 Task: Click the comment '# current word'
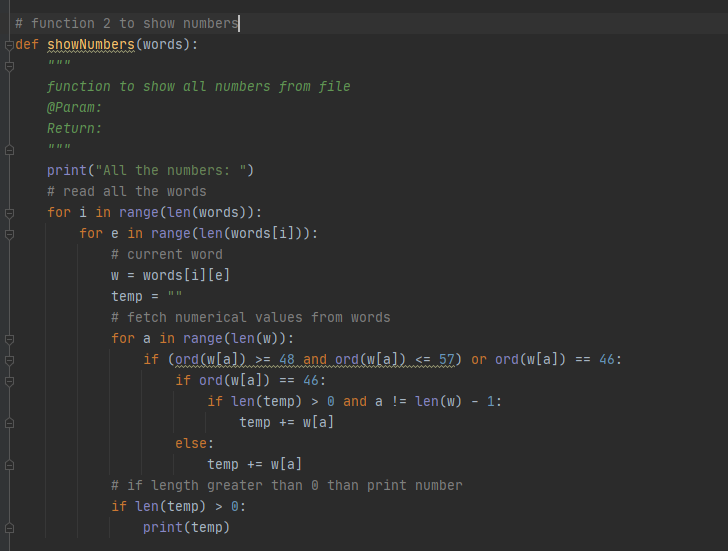pyautogui.click(x=167, y=254)
